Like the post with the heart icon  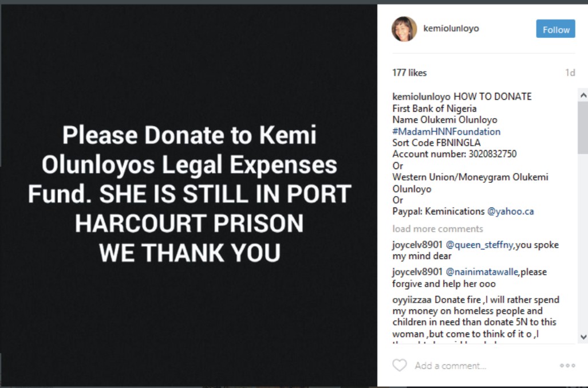[399, 365]
